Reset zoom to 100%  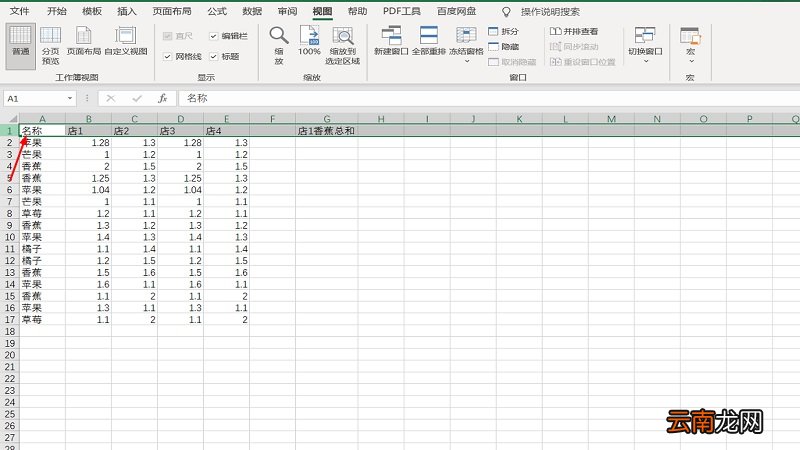pyautogui.click(x=309, y=41)
